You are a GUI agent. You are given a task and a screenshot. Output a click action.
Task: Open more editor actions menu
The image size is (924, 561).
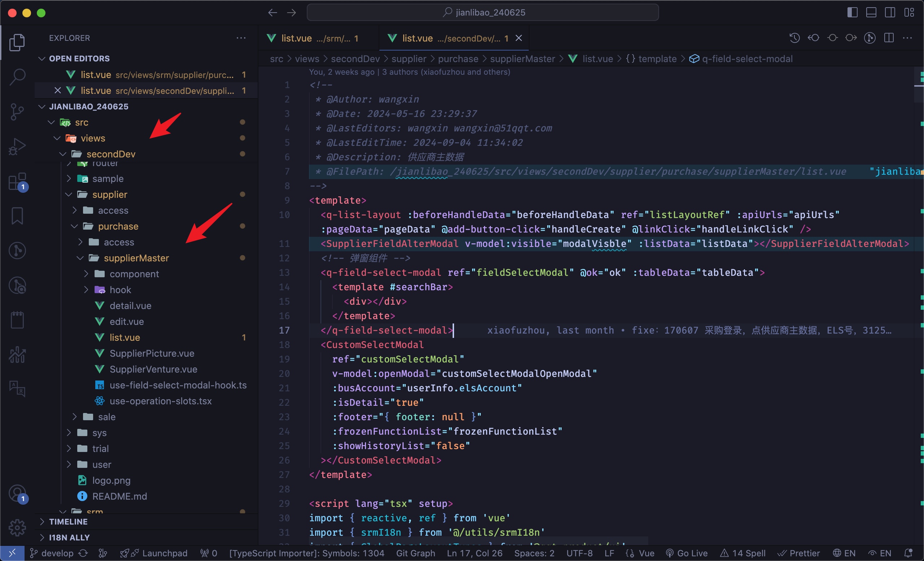tap(907, 38)
